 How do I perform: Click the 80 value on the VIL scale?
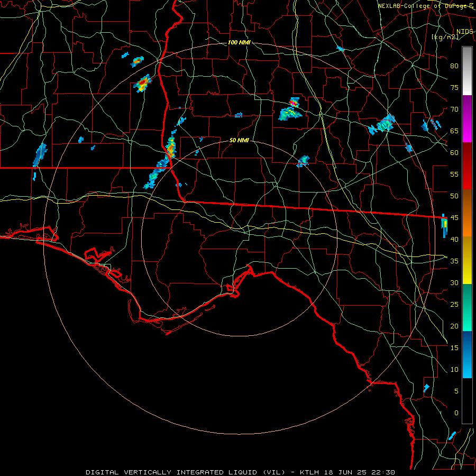tap(454, 66)
